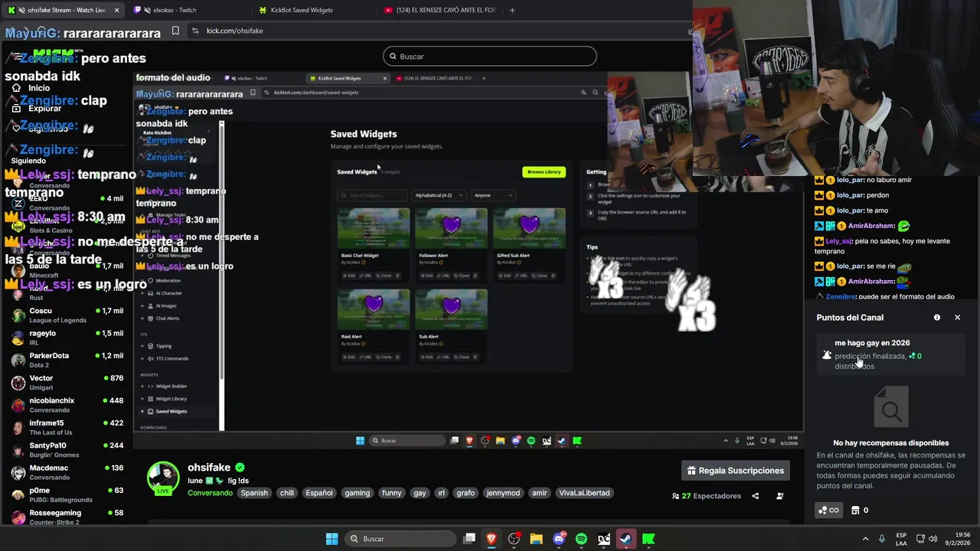
Task: Open File Explorer from the taskbar
Action: [536, 539]
